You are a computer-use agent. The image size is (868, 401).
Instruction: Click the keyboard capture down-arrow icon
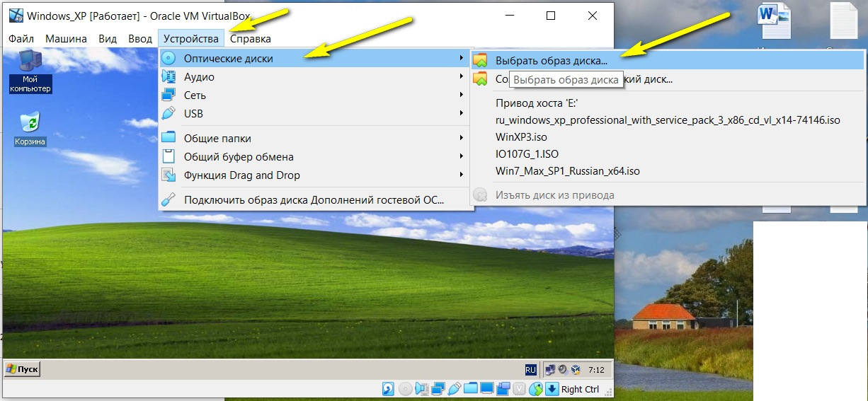pyautogui.click(x=552, y=389)
